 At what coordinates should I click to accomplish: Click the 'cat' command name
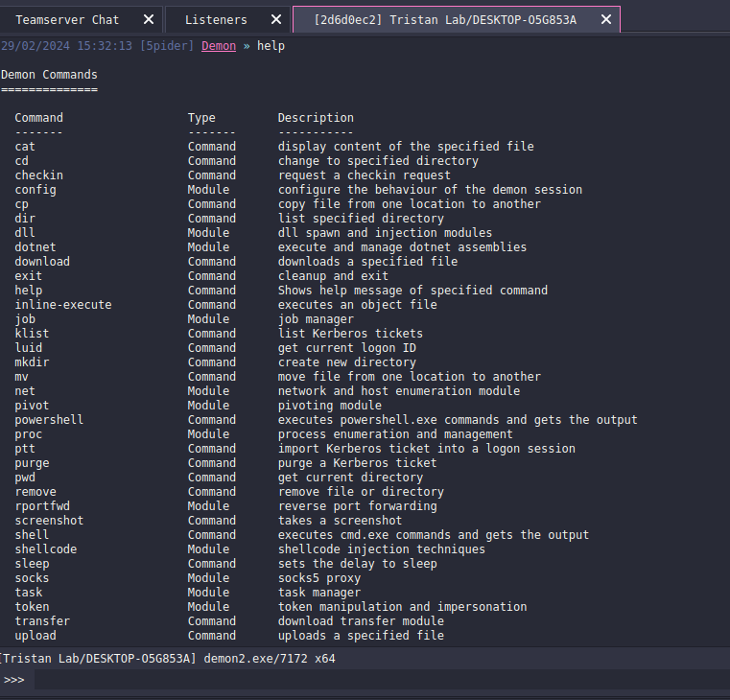point(25,147)
